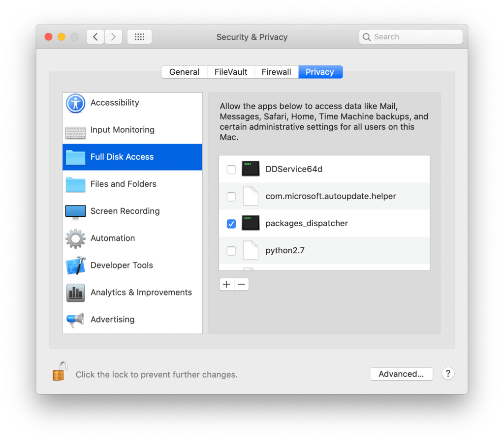This screenshot has width=504, height=442.
Task: Uncheck the packages_dispatcher checkbox
Action: tap(231, 224)
